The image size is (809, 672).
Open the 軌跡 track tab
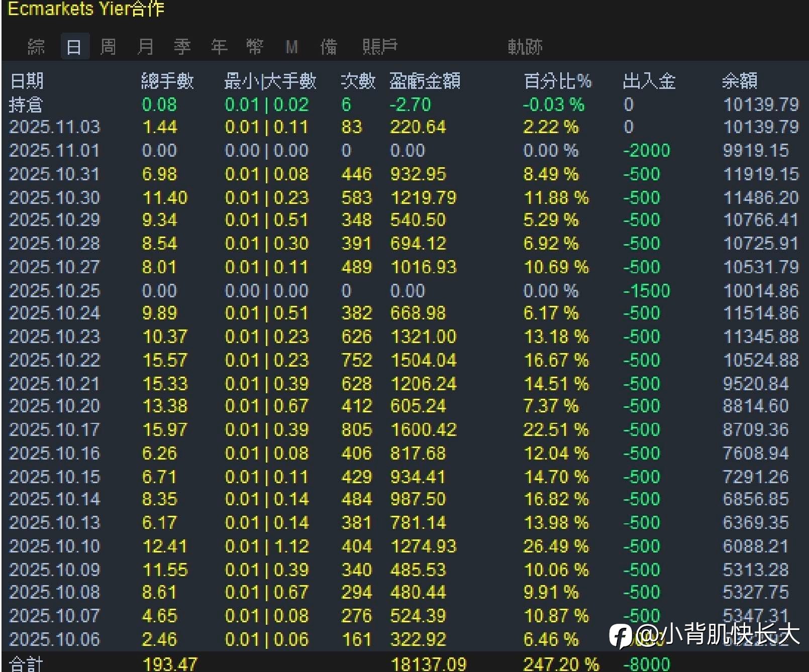pyautogui.click(x=525, y=47)
